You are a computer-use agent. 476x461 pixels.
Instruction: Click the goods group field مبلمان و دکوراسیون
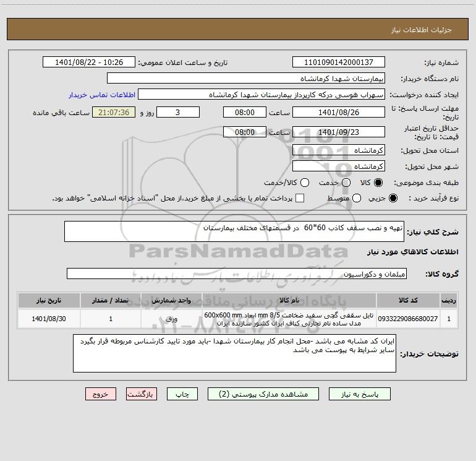(x=237, y=274)
